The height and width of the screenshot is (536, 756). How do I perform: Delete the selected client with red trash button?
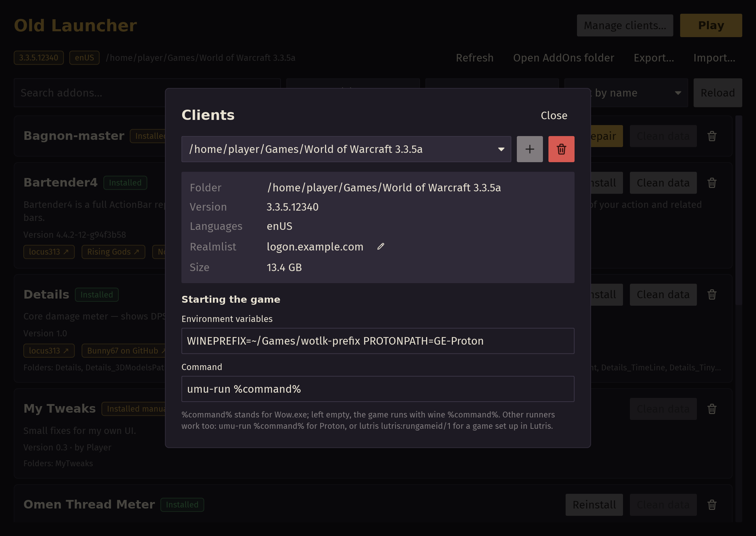tap(561, 149)
